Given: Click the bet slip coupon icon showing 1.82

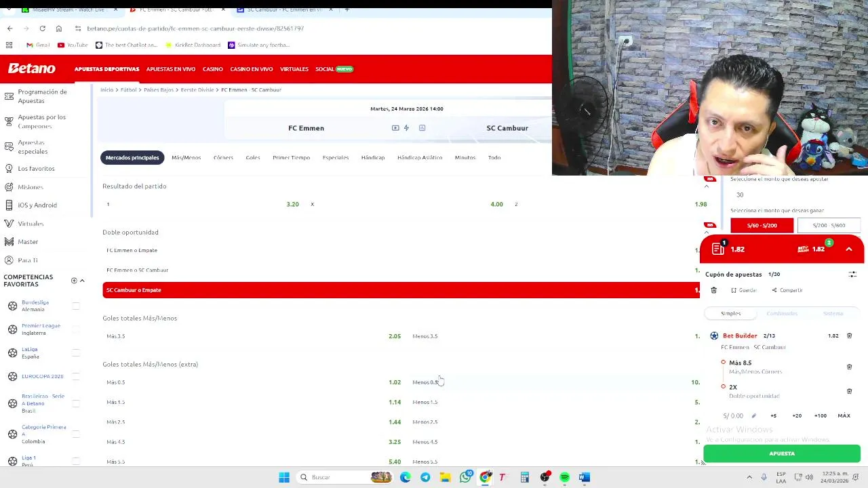Looking at the screenshot, I should point(717,249).
